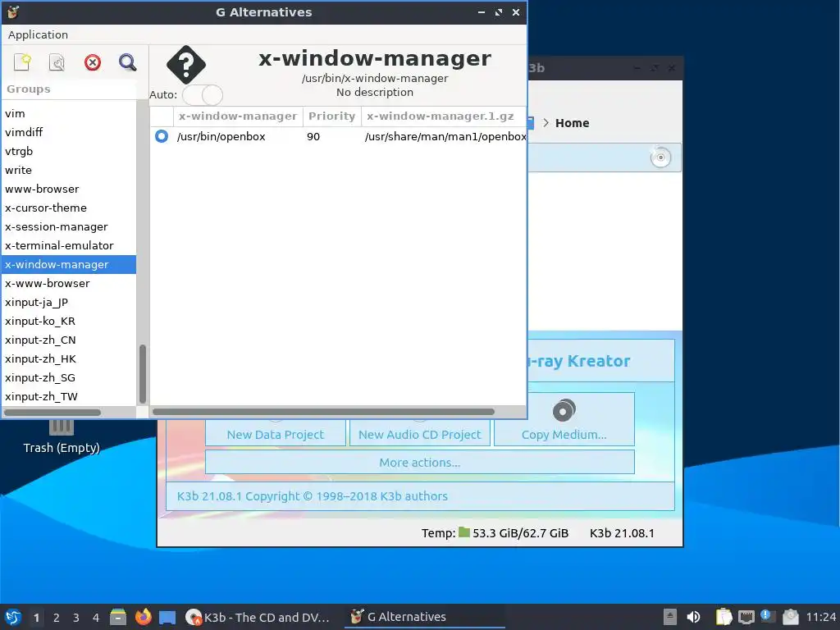This screenshot has width=840, height=630.
Task: Click the question-mark x-window-manager group icon
Action: [x=186, y=65]
